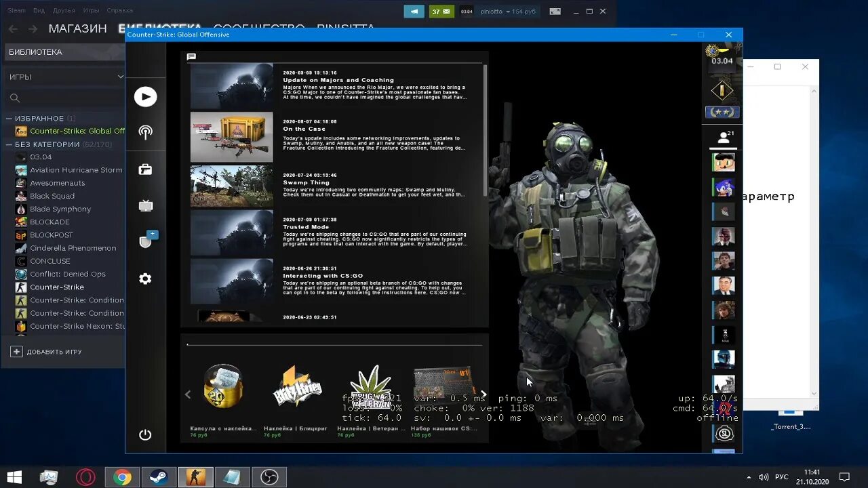Click the Steam taskbar icon
The image size is (868, 488).
159,477
